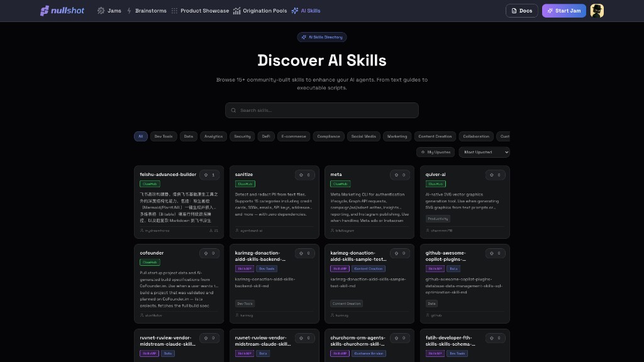Select the All category filter
Viewport: 644px width, 362px height.
[x=140, y=136]
